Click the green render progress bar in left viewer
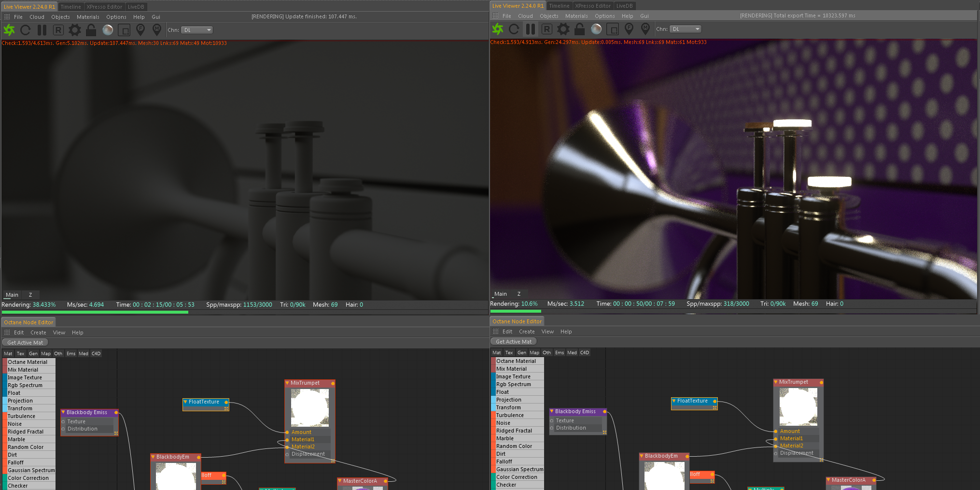 tap(95, 312)
